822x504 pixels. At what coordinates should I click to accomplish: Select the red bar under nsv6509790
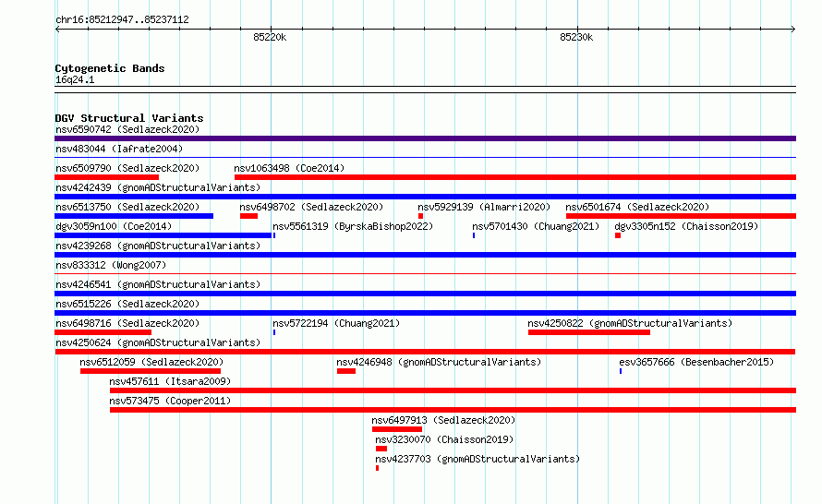click(106, 177)
